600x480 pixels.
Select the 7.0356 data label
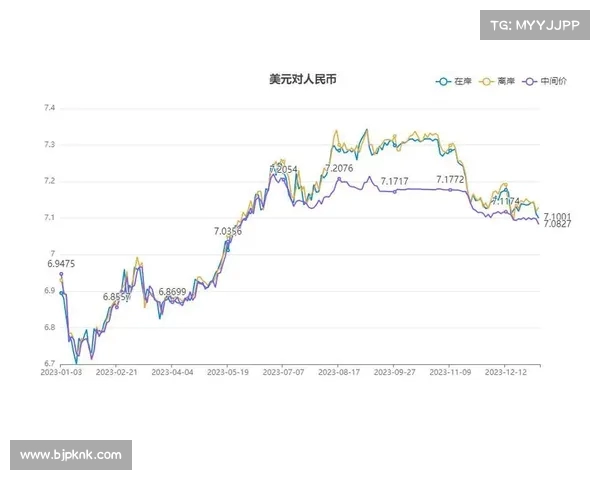click(228, 231)
